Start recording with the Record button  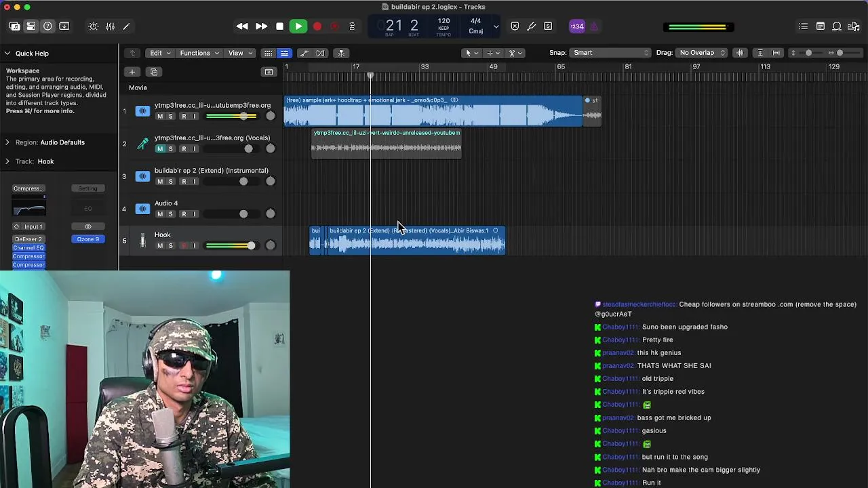[317, 26]
